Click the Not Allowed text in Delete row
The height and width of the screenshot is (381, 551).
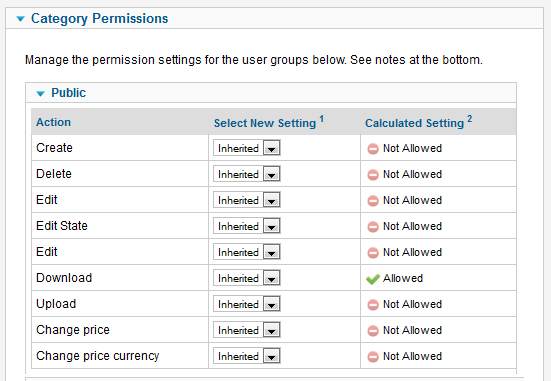pyautogui.click(x=412, y=174)
